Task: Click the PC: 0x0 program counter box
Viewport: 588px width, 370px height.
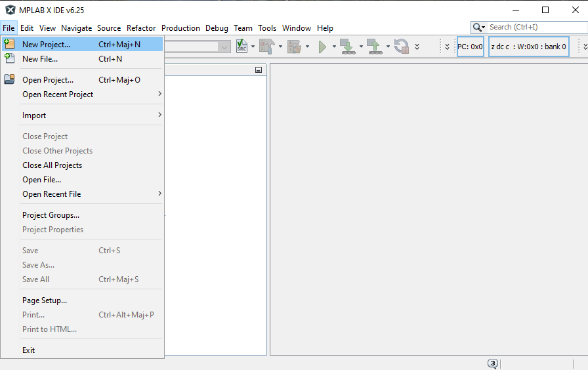Action: (470, 47)
